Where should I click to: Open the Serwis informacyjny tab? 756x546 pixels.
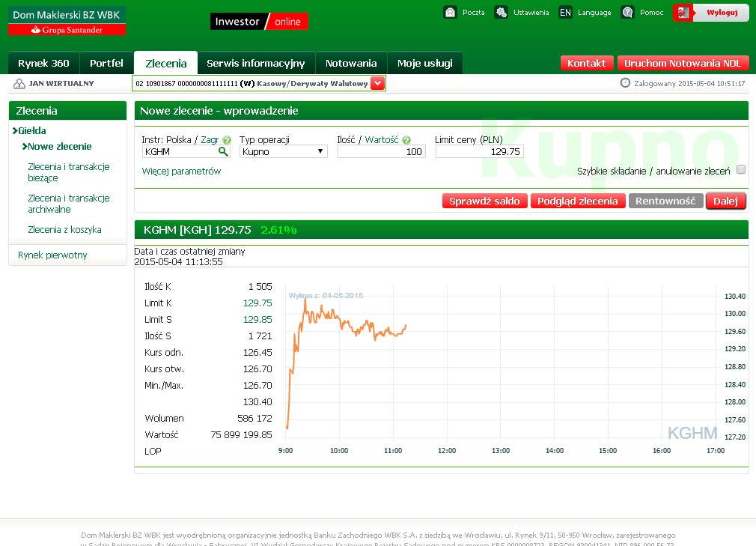(x=256, y=63)
